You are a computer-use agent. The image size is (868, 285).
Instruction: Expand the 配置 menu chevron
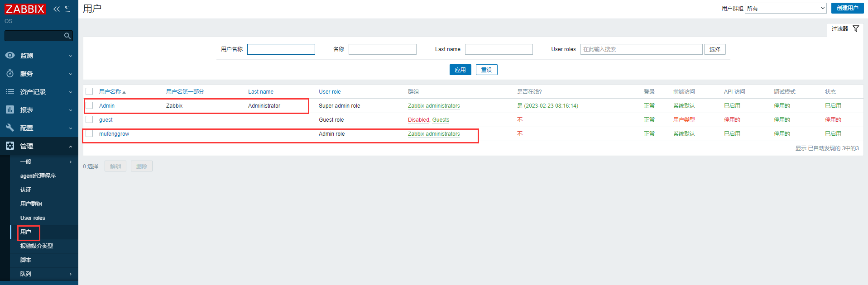click(x=71, y=128)
